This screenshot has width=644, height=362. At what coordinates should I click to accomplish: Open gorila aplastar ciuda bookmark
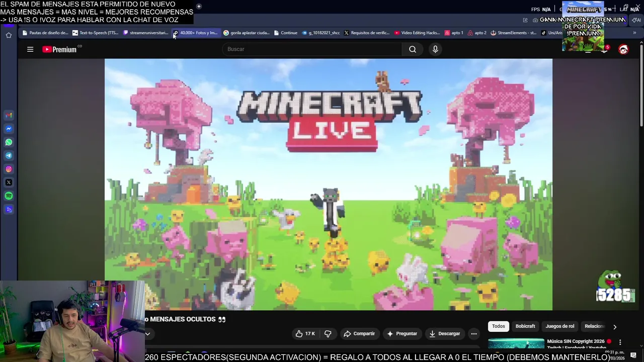click(x=247, y=33)
